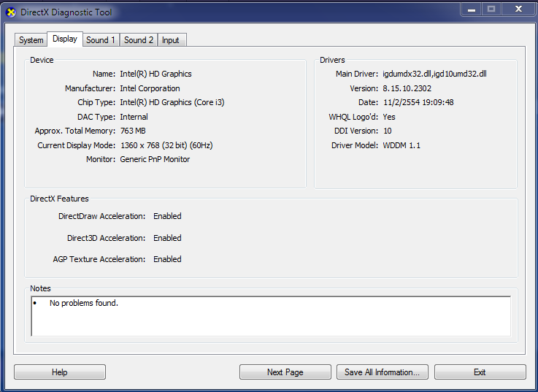Image resolution: width=538 pixels, height=392 pixels.
Task: Click DAC Type value 'Internal'
Action: [134, 117]
